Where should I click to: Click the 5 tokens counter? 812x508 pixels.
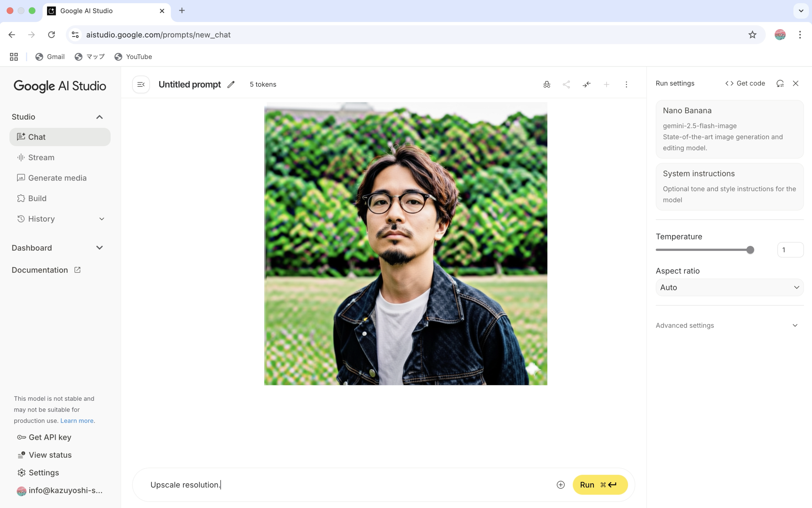click(263, 84)
